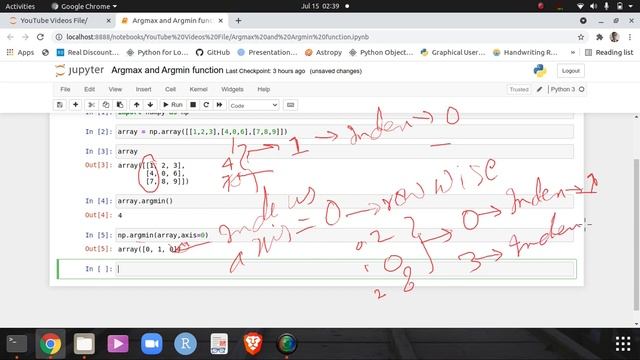Open the command palette keyboard icon

click(290, 105)
